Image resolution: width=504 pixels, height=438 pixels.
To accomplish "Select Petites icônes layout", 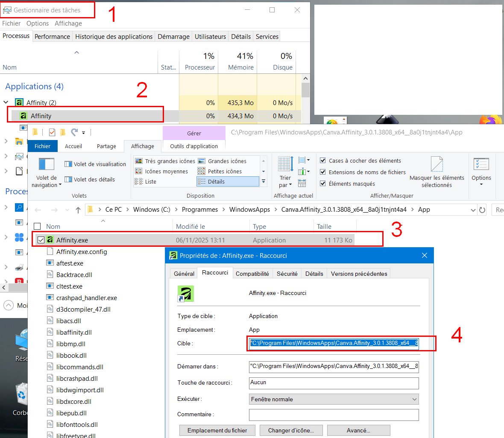I will 220,171.
